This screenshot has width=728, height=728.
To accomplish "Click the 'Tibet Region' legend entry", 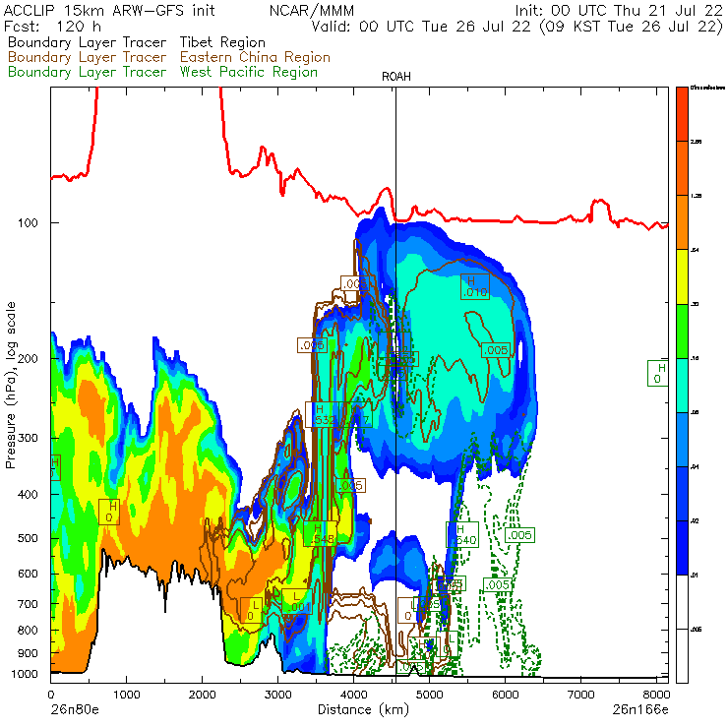I will 222,42.
